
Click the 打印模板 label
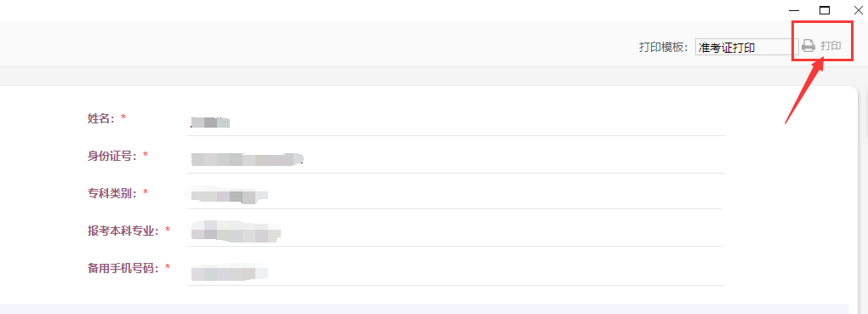tap(663, 47)
